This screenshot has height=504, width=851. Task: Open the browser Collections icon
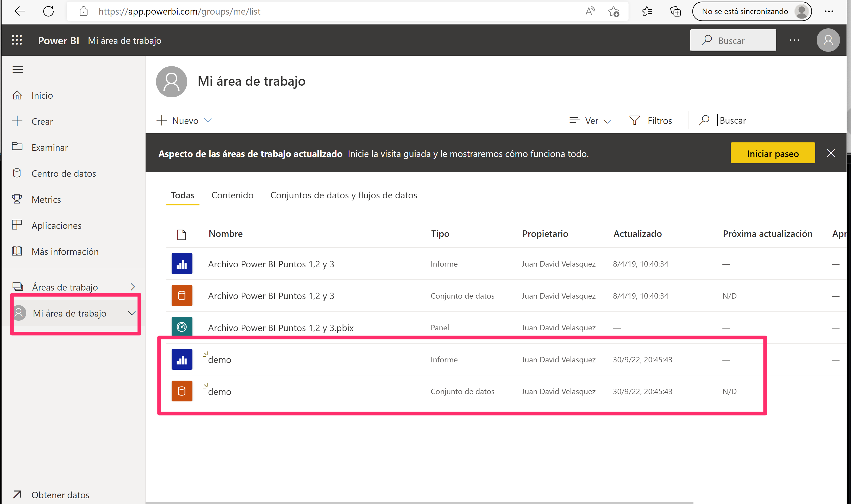coord(675,11)
